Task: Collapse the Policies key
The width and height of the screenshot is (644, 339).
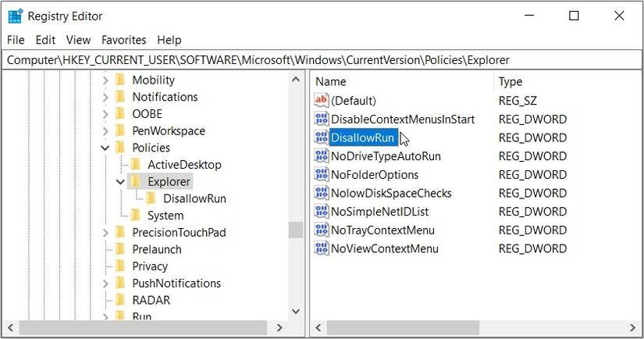Action: [105, 148]
